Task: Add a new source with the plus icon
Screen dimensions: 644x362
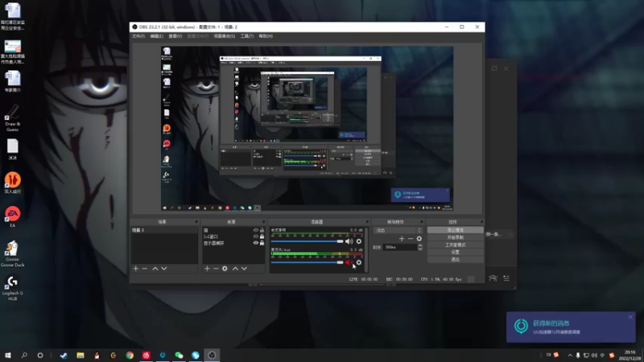Action: (207, 269)
